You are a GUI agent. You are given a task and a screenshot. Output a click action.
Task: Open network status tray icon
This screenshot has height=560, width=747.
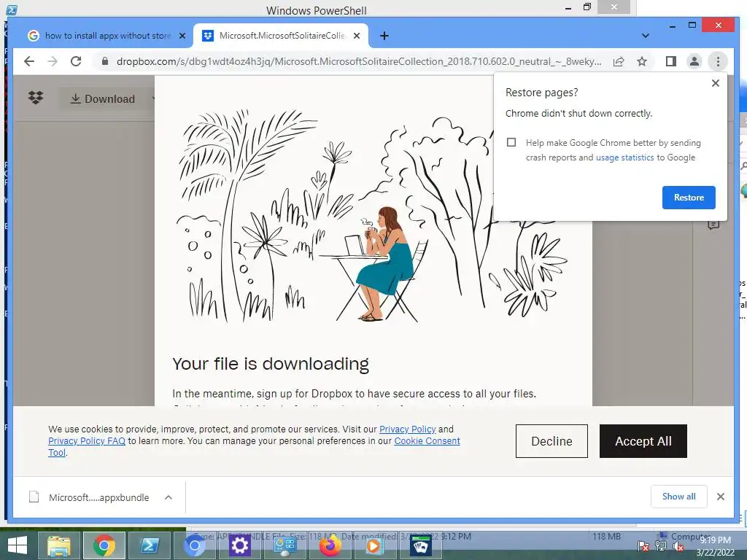[x=661, y=545]
